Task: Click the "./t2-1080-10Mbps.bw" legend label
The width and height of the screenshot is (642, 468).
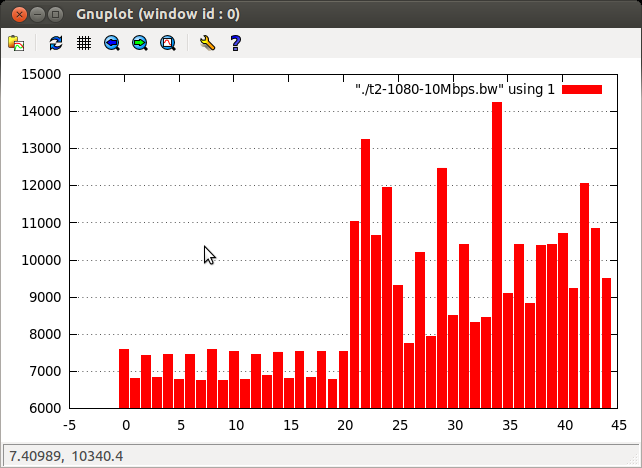Action: coord(455,90)
